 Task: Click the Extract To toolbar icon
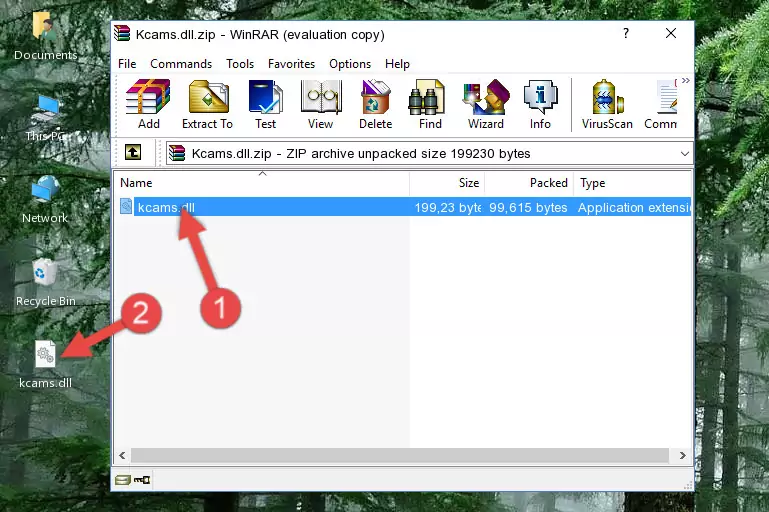pos(207,104)
